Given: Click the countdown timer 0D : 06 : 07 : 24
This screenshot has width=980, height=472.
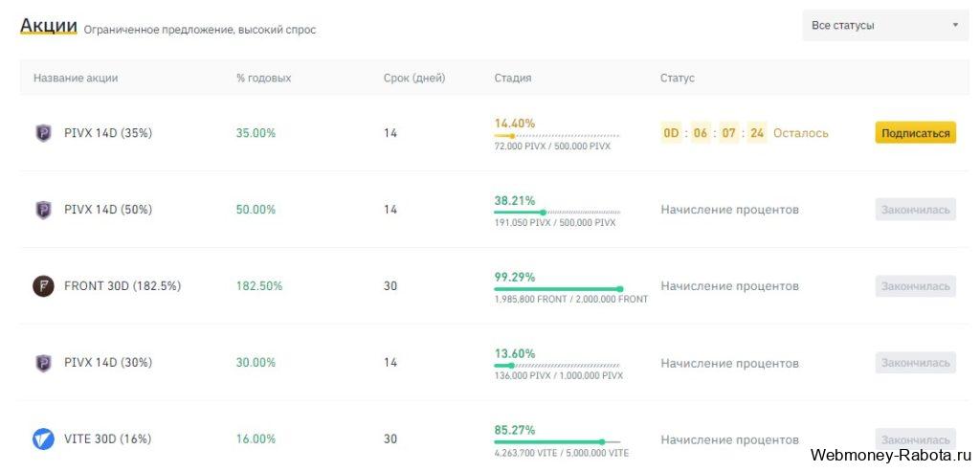Looking at the screenshot, I should pos(714,133).
